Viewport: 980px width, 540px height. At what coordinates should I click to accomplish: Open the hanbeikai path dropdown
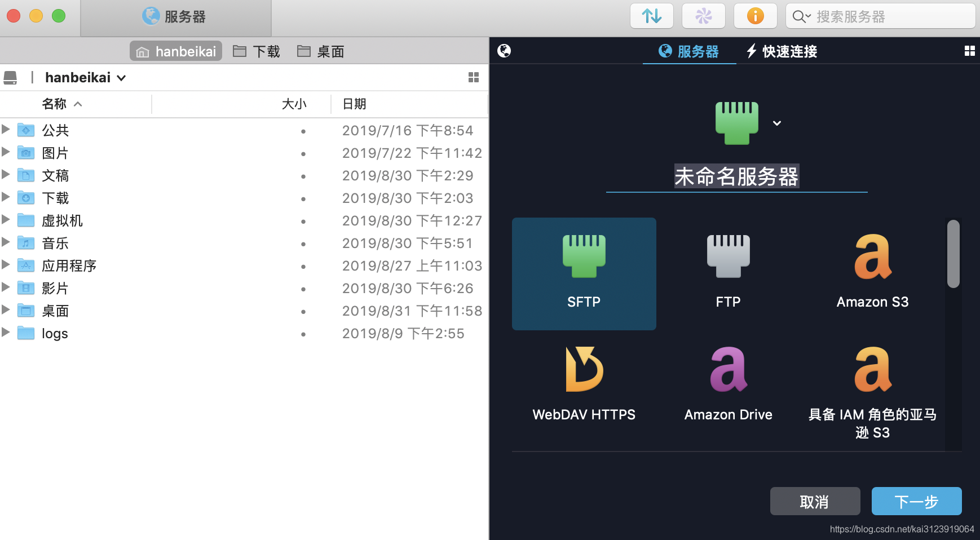[x=85, y=77]
